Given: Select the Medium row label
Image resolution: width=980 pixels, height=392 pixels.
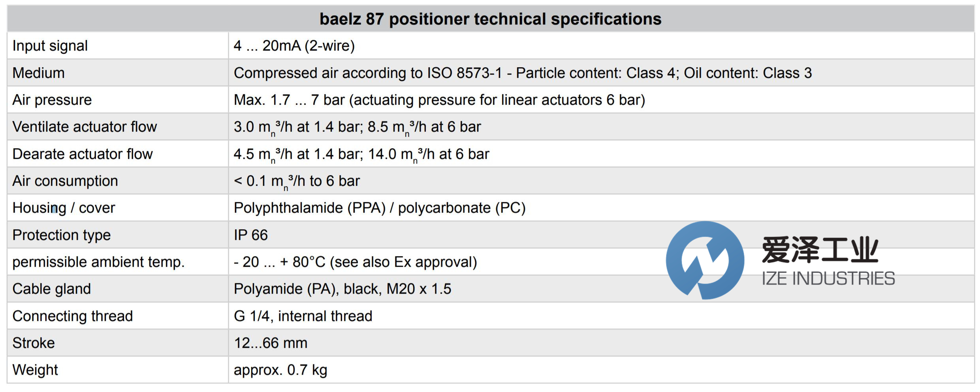Looking at the screenshot, I should 39,73.
